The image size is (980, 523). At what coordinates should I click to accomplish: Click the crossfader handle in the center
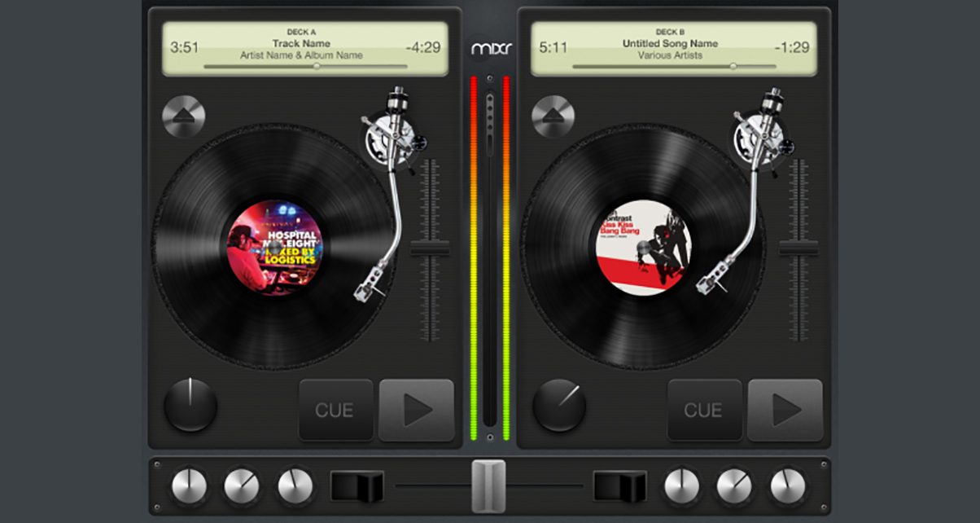point(488,486)
